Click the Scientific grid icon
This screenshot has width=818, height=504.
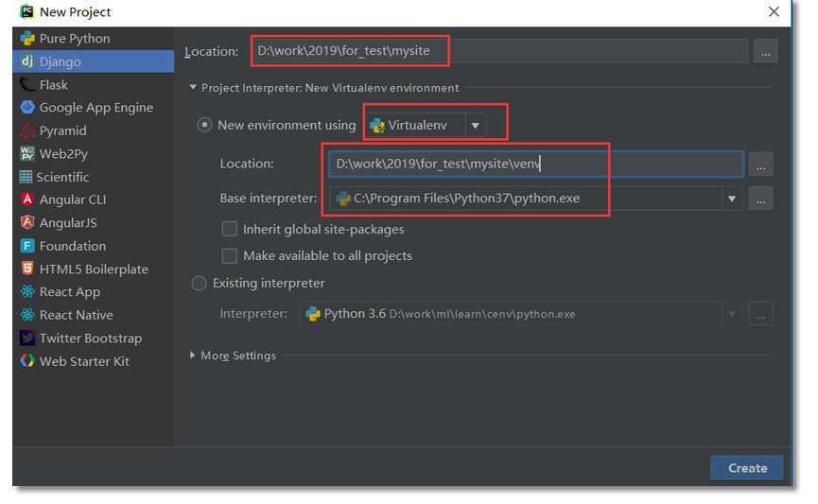[x=26, y=176]
